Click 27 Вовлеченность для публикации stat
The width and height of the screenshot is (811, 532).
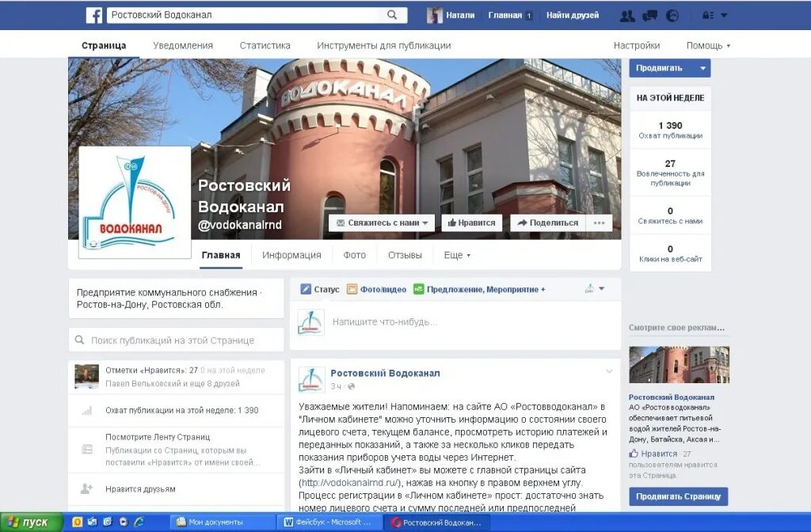[670, 173]
